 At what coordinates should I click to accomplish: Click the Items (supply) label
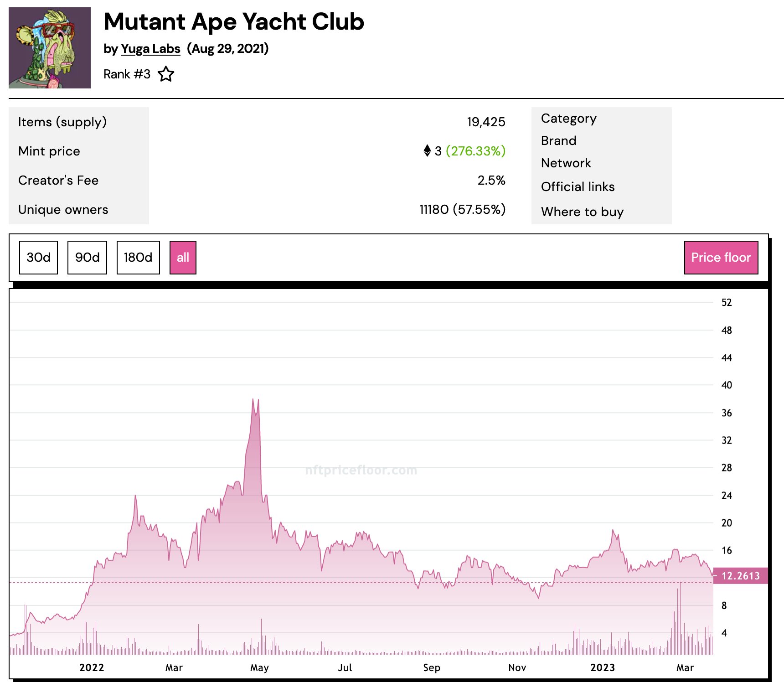click(62, 122)
